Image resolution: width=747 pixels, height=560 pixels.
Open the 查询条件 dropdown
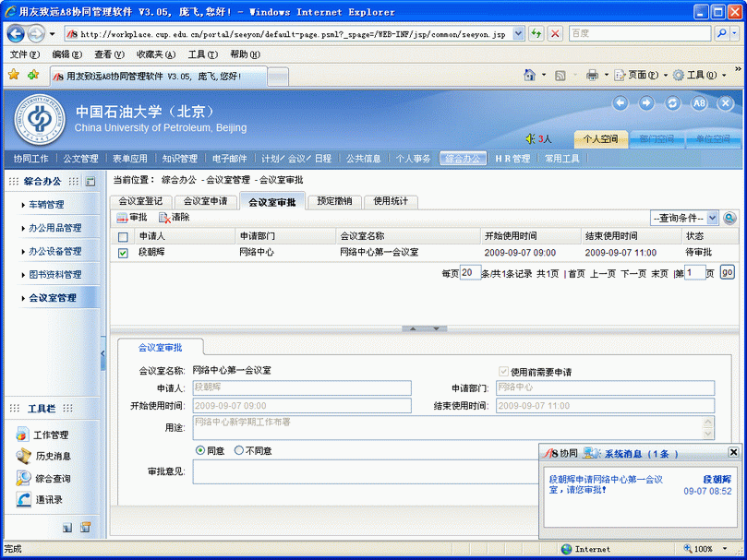684,219
